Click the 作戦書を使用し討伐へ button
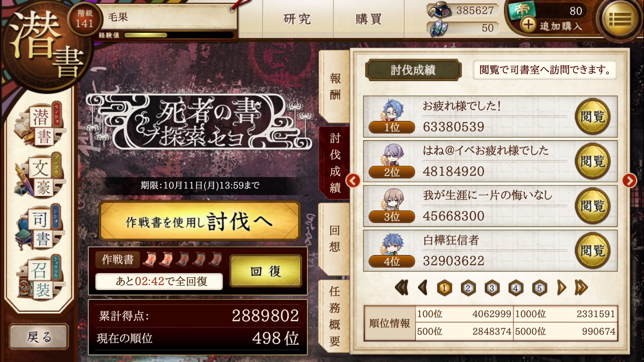This screenshot has width=644, height=362. (199, 221)
